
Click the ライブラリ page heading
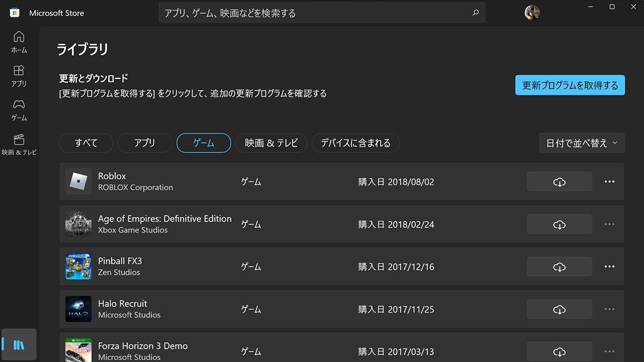[83, 50]
